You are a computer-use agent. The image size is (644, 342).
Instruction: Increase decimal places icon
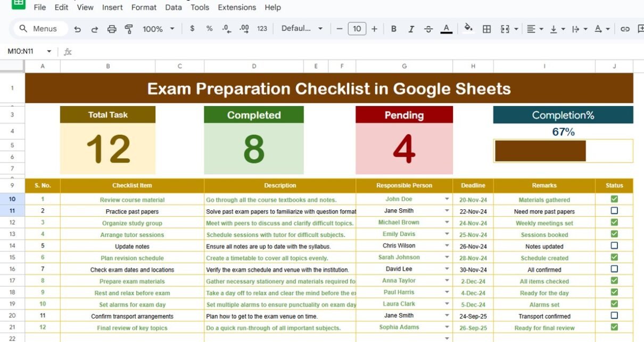point(244,29)
